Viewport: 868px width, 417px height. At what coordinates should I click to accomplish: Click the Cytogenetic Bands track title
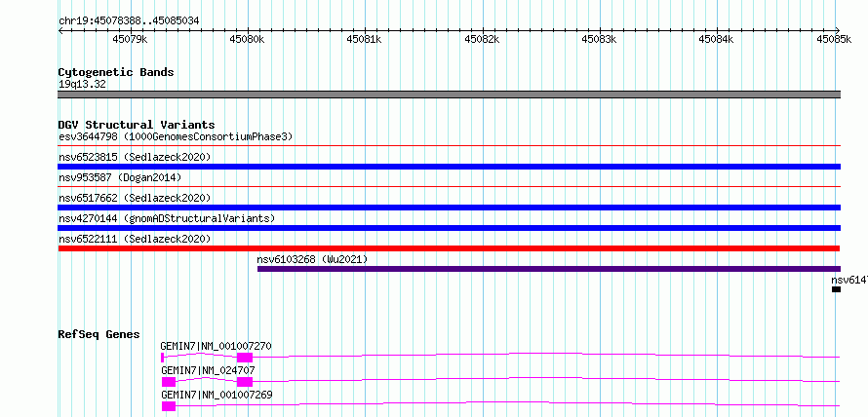click(116, 72)
